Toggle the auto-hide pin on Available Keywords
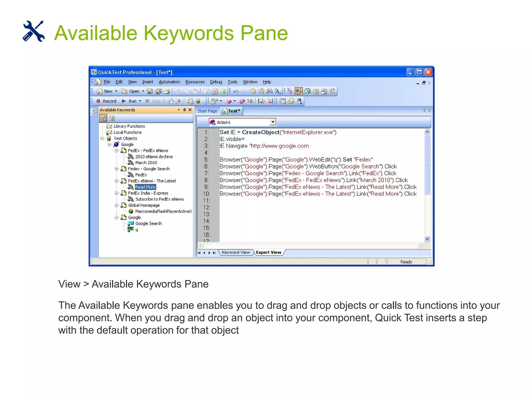The image size is (532, 399). click(x=184, y=110)
